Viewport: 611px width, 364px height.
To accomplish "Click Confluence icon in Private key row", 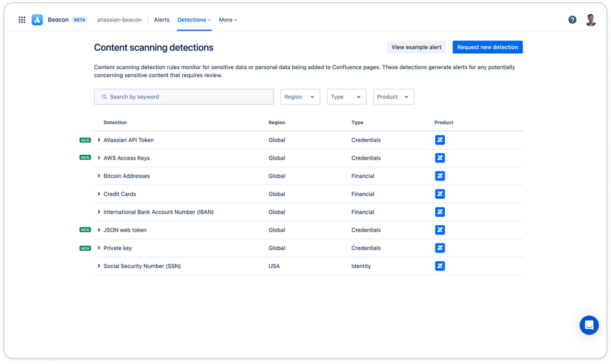I will [440, 248].
